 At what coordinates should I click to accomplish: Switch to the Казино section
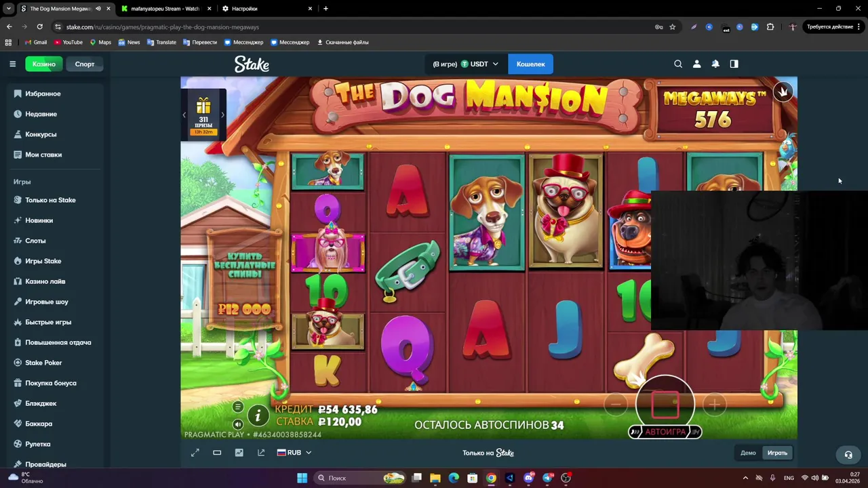click(x=44, y=64)
